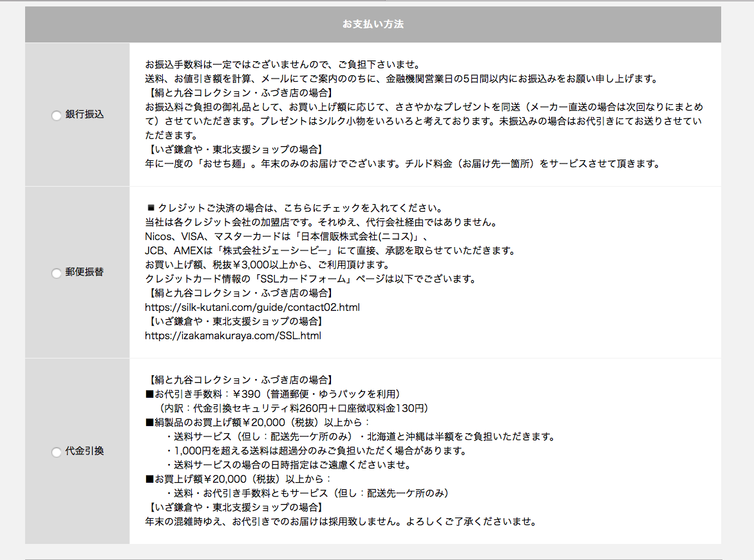Image resolution: width=754 pixels, height=560 pixels.
Task: Click the 年に一度の「おせち麺」 line
Action: point(402,164)
